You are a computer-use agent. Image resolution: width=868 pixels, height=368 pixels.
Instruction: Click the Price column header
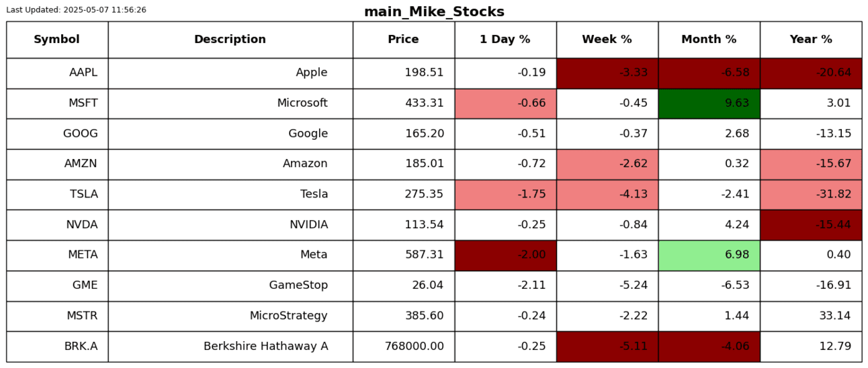click(403, 40)
